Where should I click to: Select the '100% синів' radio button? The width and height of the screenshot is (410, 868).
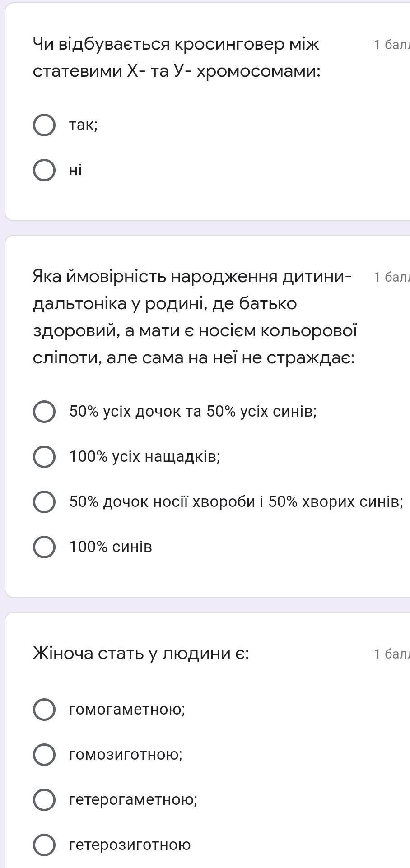point(44,547)
